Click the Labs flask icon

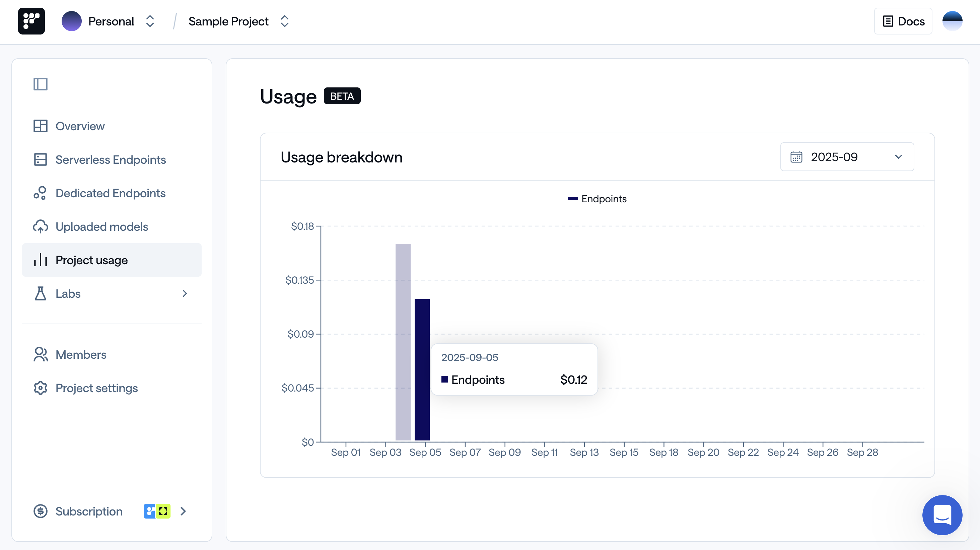(40, 293)
